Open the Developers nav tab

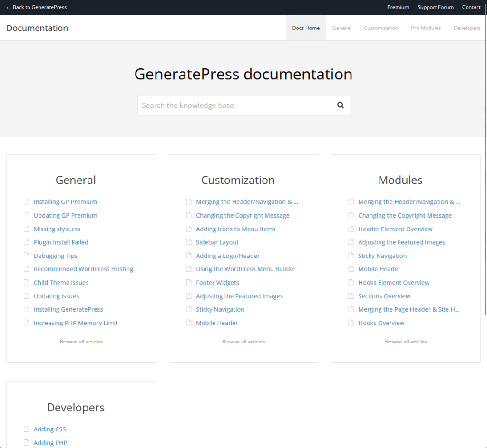click(x=467, y=28)
